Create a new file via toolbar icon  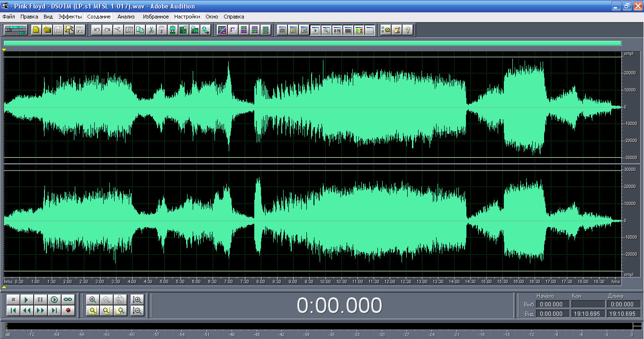[x=36, y=30]
